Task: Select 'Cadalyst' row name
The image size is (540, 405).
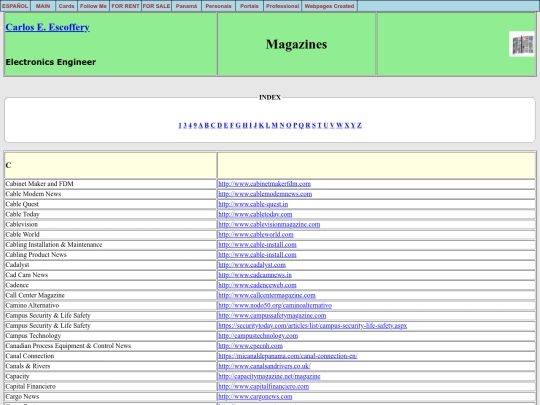Action: click(17, 265)
